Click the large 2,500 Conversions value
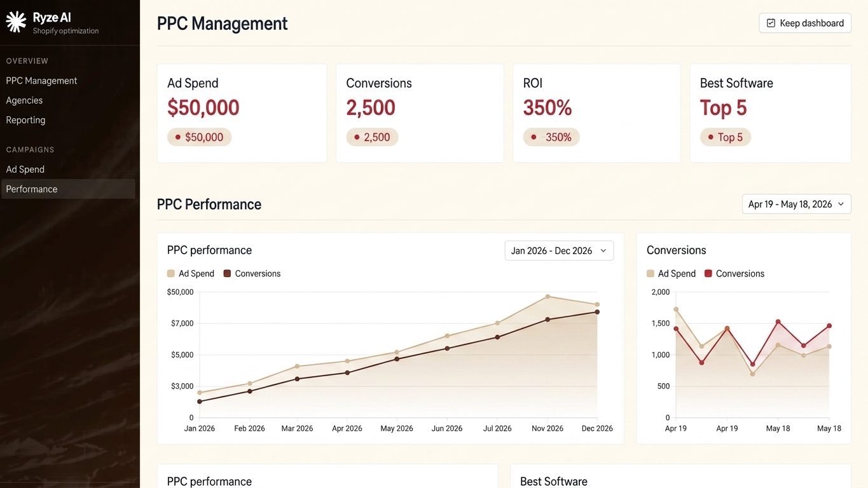 [x=371, y=108]
